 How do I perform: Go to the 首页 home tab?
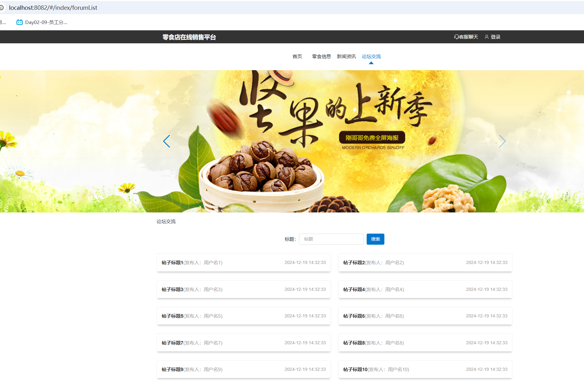point(297,57)
